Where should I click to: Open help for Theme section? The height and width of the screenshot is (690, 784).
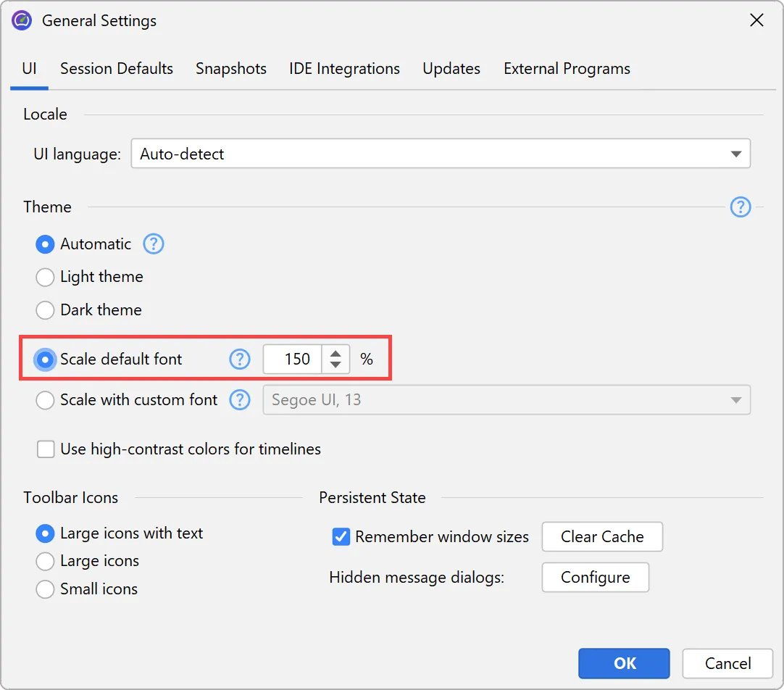740,208
